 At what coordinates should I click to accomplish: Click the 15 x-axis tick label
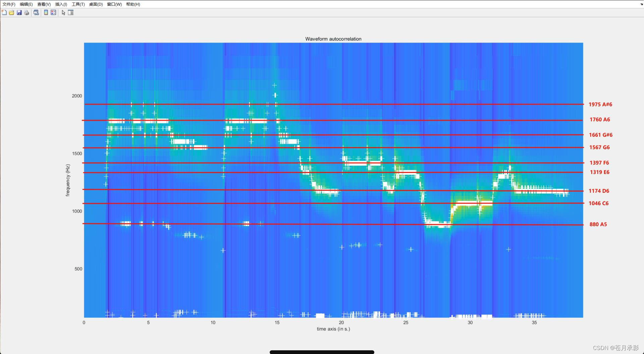pos(277,322)
